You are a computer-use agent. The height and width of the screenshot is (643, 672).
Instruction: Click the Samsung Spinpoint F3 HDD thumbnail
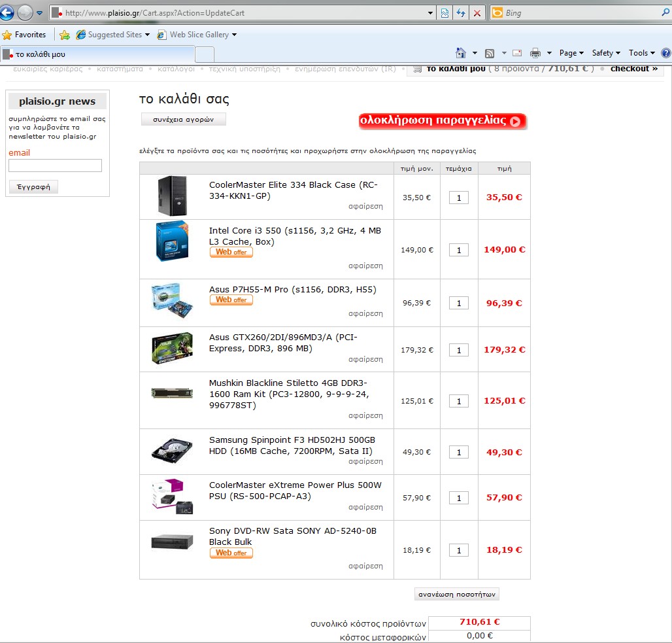[173, 451]
